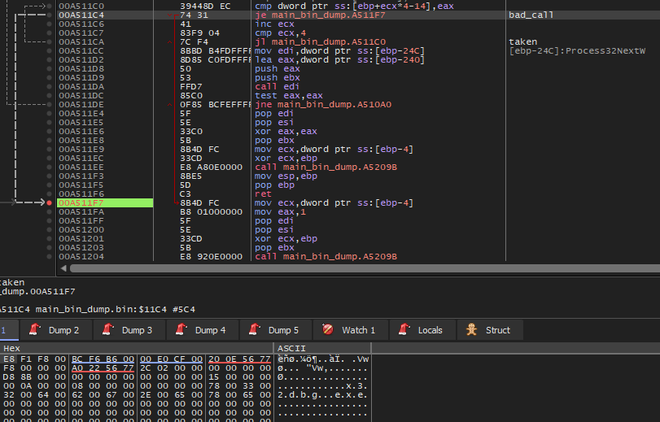Select hex bytes BC F6 B6 00
This screenshot has height=422, width=660.
coord(103,359)
